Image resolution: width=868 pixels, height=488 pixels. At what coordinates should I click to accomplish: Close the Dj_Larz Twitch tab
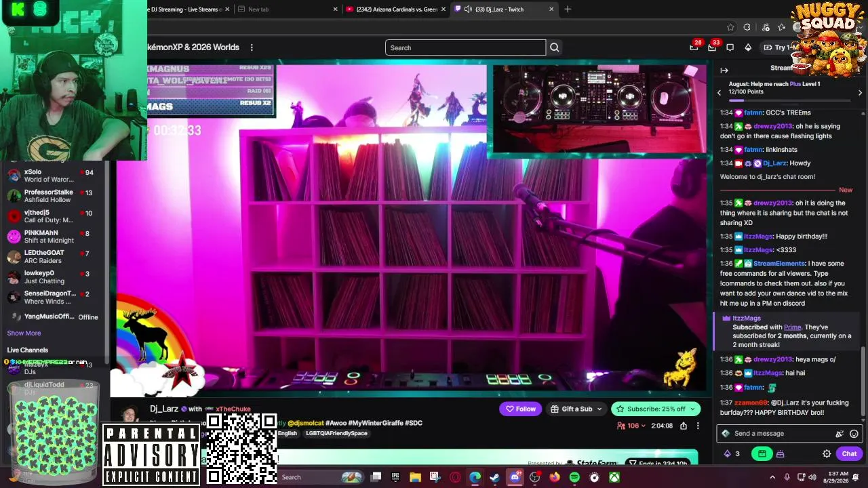point(551,9)
